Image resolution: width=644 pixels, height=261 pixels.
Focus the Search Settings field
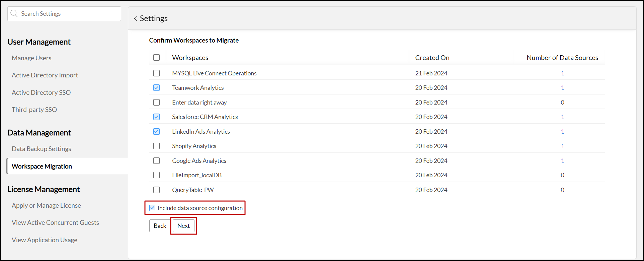(64, 14)
